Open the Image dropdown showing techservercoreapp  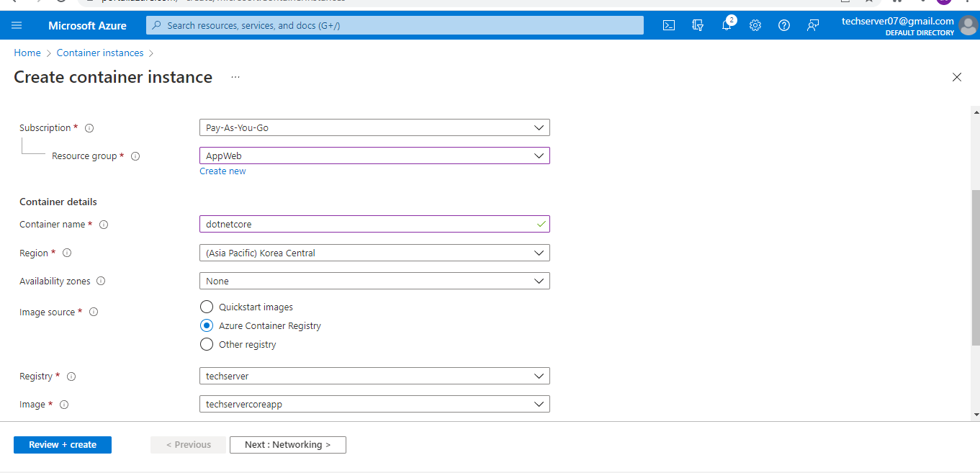(374, 404)
